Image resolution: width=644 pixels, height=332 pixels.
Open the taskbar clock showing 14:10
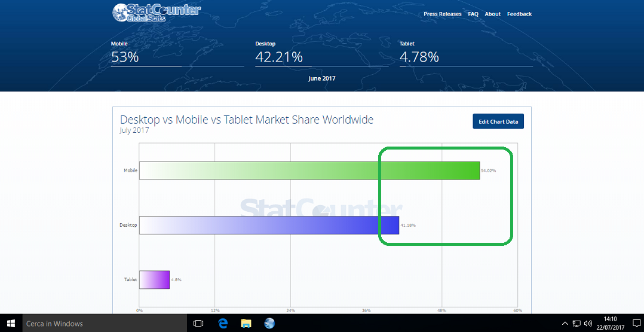click(x=611, y=324)
